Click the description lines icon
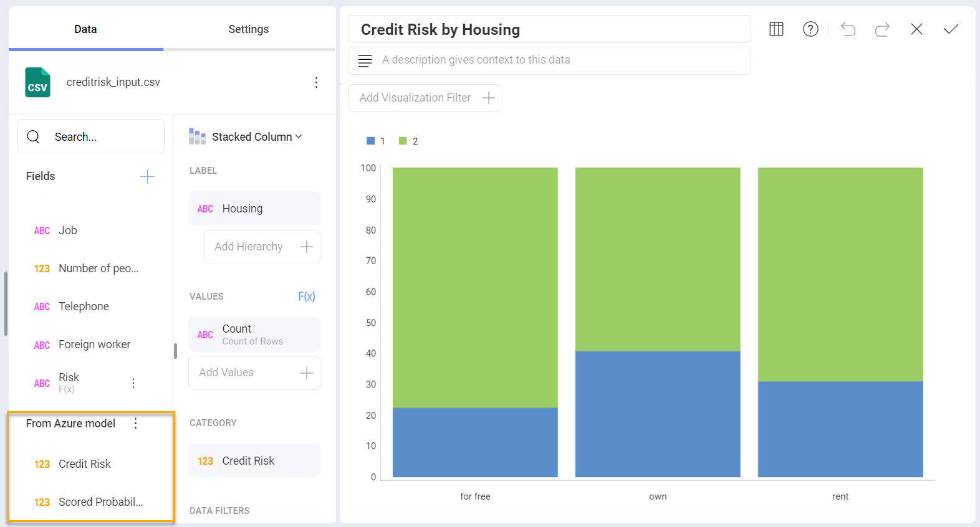 click(365, 60)
